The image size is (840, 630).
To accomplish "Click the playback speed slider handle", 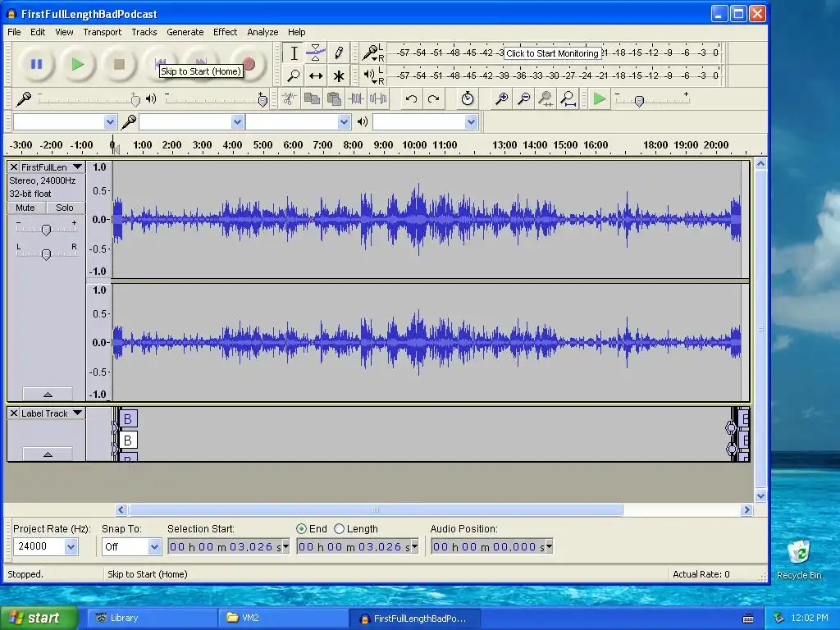I will (639, 101).
